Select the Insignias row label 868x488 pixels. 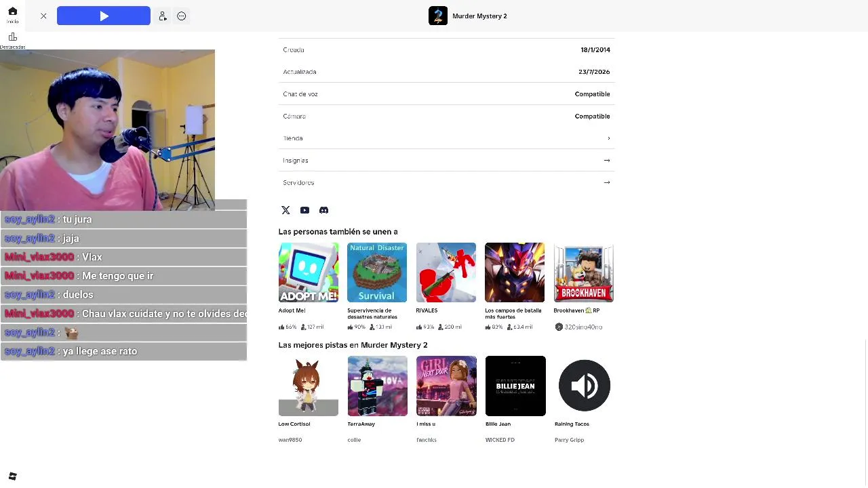pos(296,161)
